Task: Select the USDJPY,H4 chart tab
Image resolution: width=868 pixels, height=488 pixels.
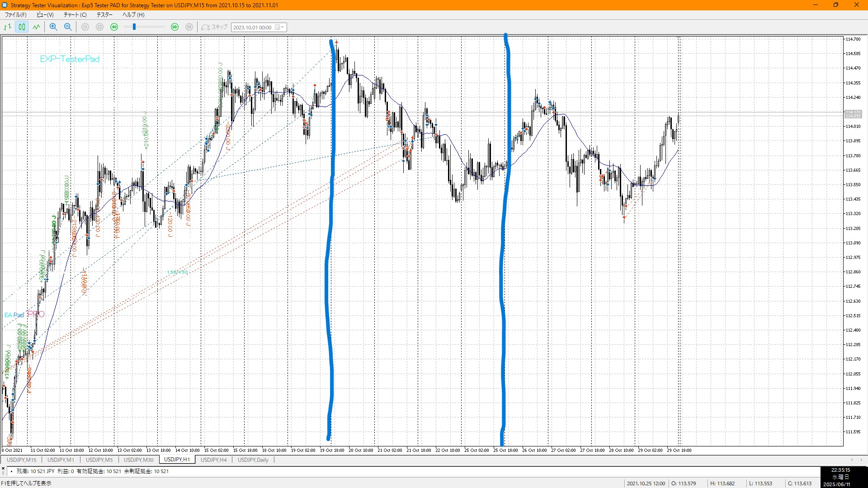Action: pyautogui.click(x=213, y=460)
